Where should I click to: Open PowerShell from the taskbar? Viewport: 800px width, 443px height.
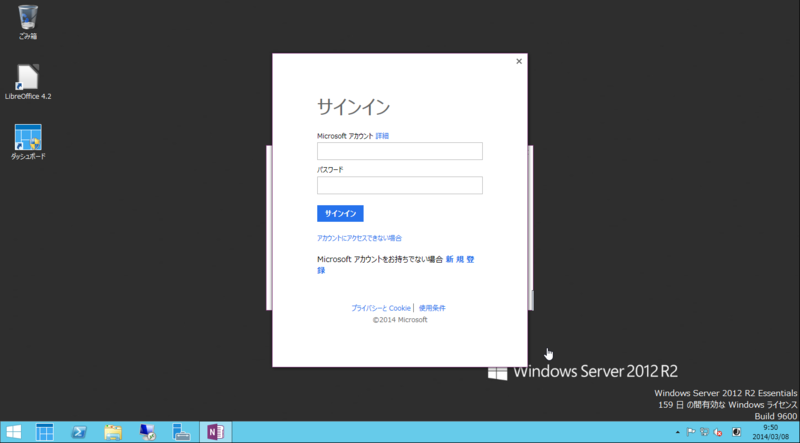point(79,432)
